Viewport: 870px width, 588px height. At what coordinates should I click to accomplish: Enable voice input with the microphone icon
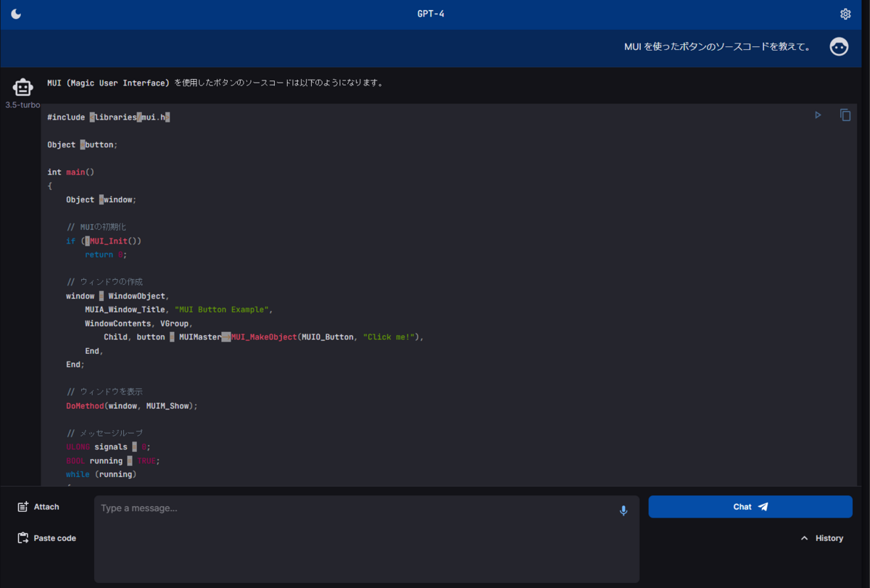coord(623,510)
